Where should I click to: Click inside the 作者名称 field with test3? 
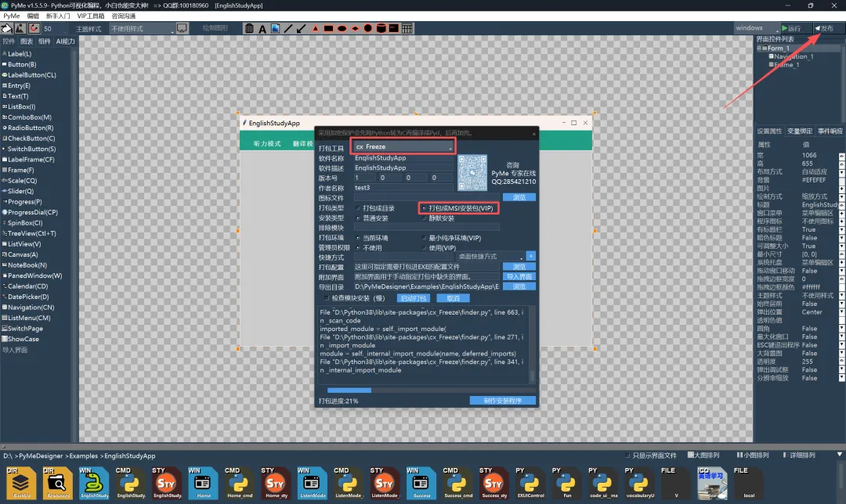[403, 188]
